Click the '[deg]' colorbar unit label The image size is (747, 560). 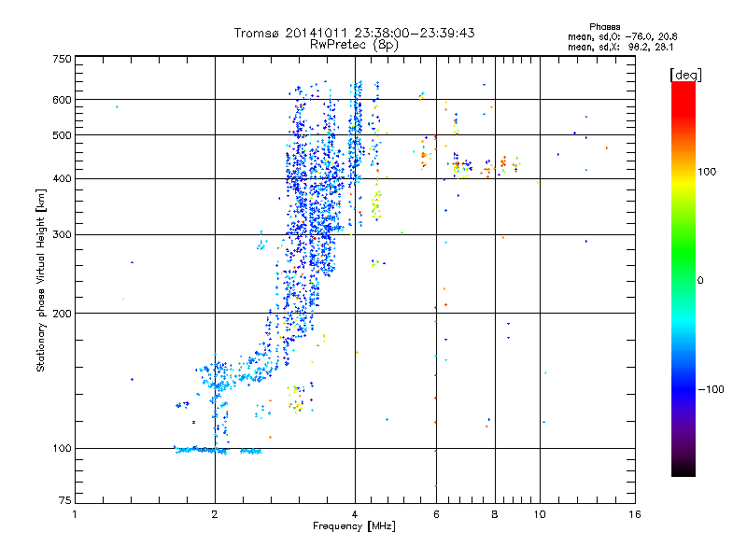click(x=685, y=75)
